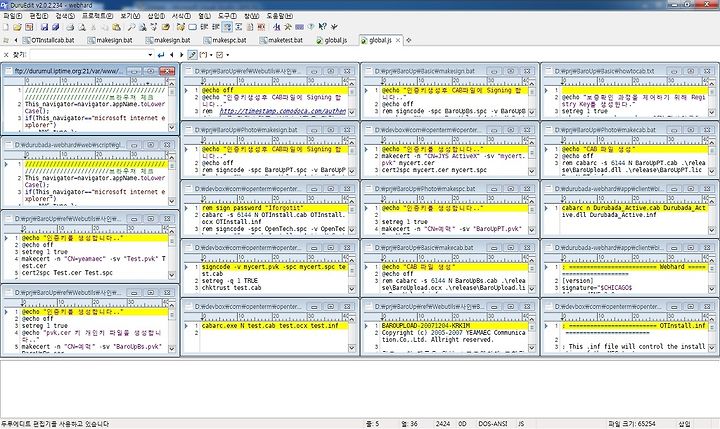720x429 pixels.
Task: Click the round help question-mark toolbar icon
Action: tap(311, 27)
